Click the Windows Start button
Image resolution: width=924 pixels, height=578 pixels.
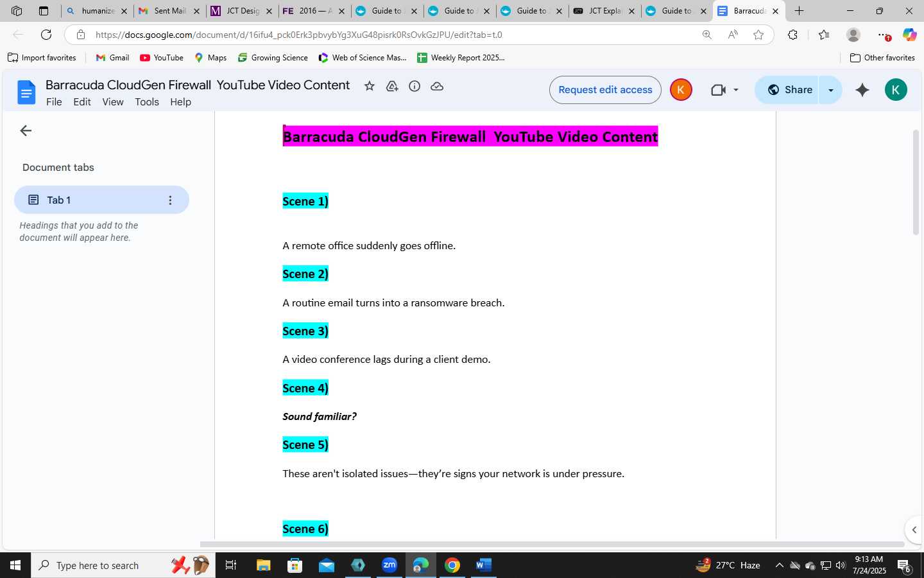15,565
